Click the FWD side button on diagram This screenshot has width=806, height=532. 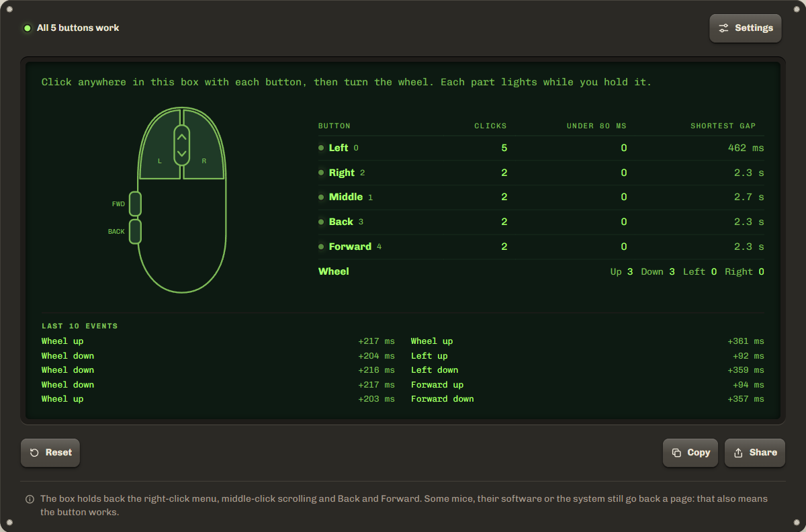[x=135, y=204]
